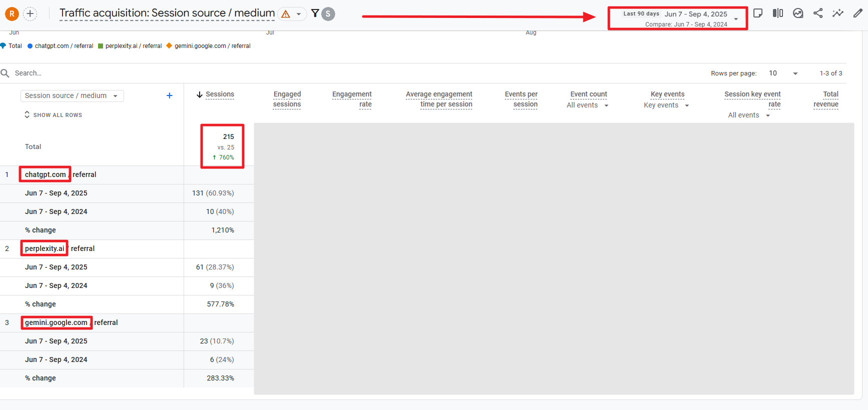Open the Rows per page dropdown
Viewport: 868px width, 410px height.
pyautogui.click(x=783, y=73)
